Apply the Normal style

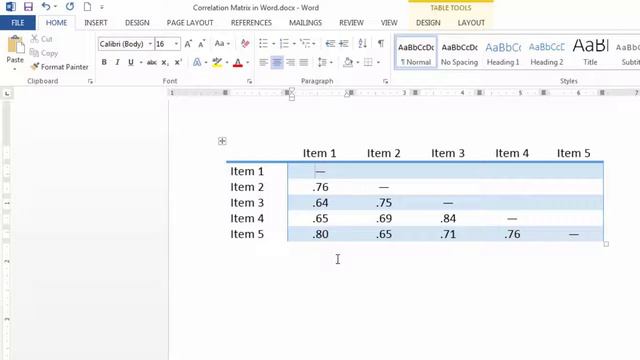tap(416, 52)
